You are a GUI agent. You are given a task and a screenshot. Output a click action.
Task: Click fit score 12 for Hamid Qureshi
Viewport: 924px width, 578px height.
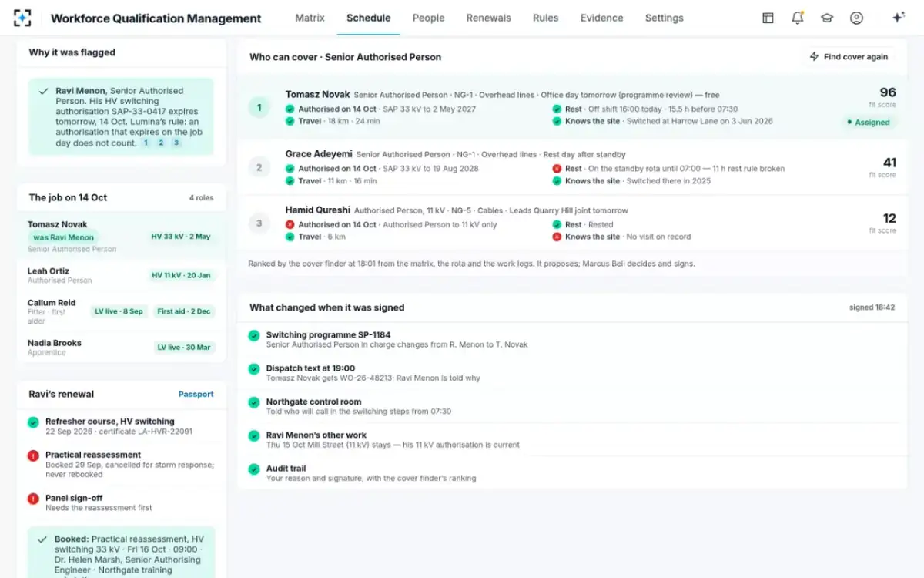[889, 218]
